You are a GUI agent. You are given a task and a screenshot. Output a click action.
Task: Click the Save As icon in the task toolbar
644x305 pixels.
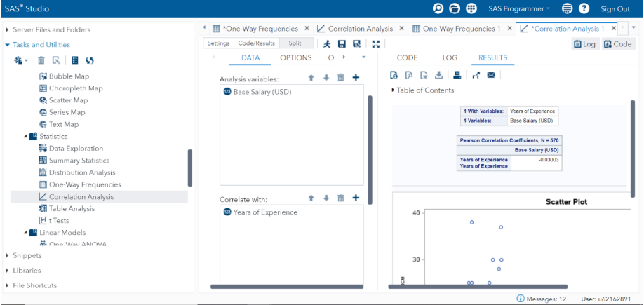tap(356, 43)
